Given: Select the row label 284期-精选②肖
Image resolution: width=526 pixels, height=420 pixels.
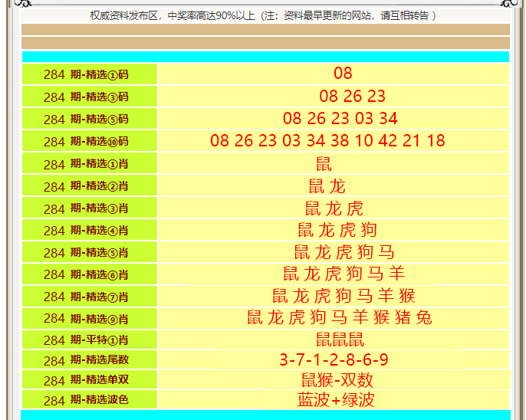Looking at the screenshot, I should (x=86, y=185).
